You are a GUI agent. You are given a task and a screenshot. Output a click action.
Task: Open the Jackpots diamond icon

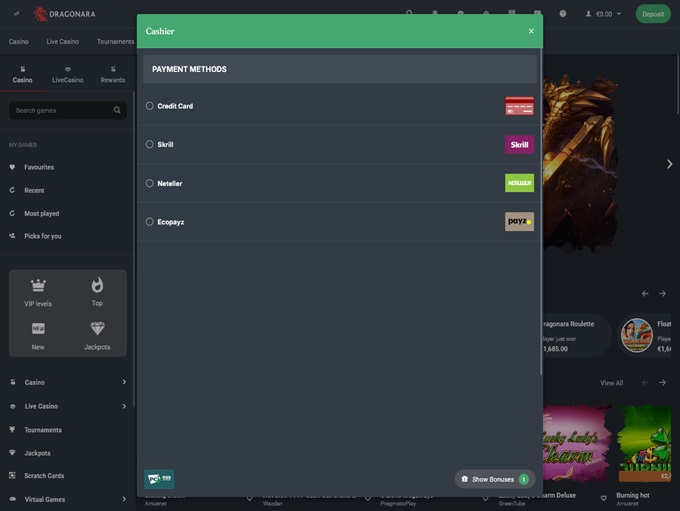pyautogui.click(x=97, y=329)
